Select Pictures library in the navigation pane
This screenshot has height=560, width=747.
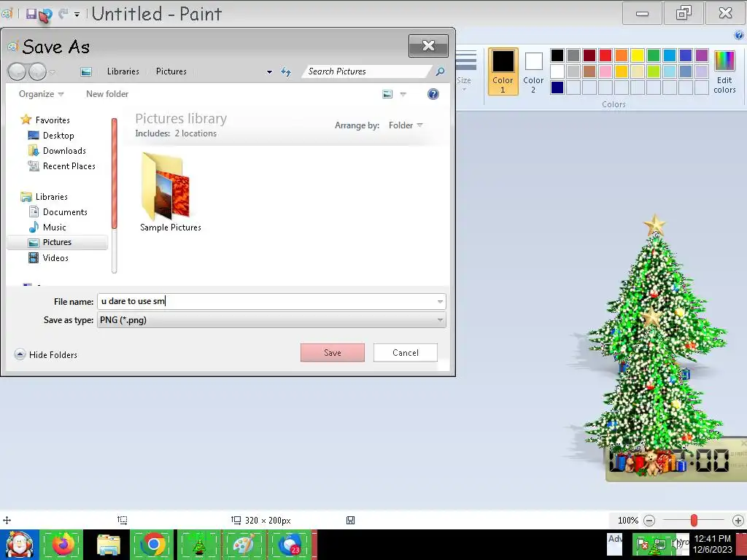coord(57,242)
